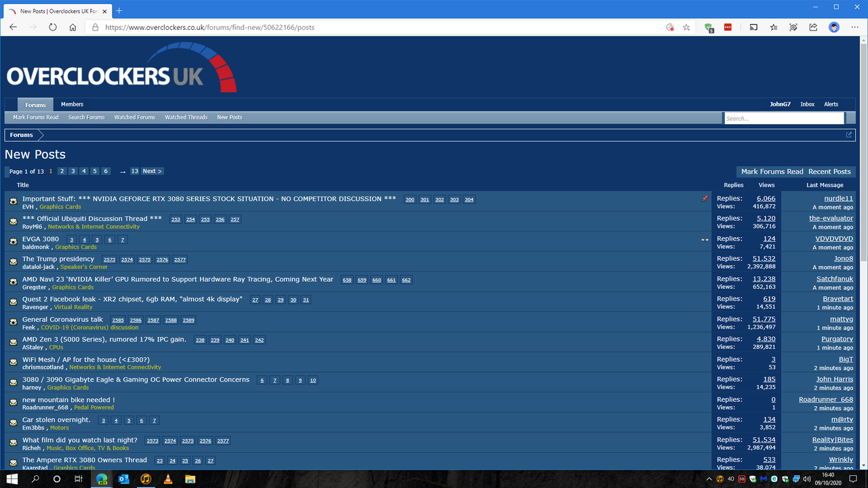This screenshot has height=488, width=868.
Task: Open the JohnG7 account link
Action: tap(780, 104)
